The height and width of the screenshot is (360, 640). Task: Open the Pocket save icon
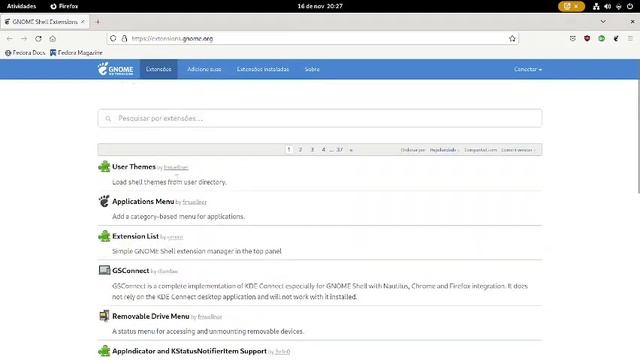(x=573, y=38)
